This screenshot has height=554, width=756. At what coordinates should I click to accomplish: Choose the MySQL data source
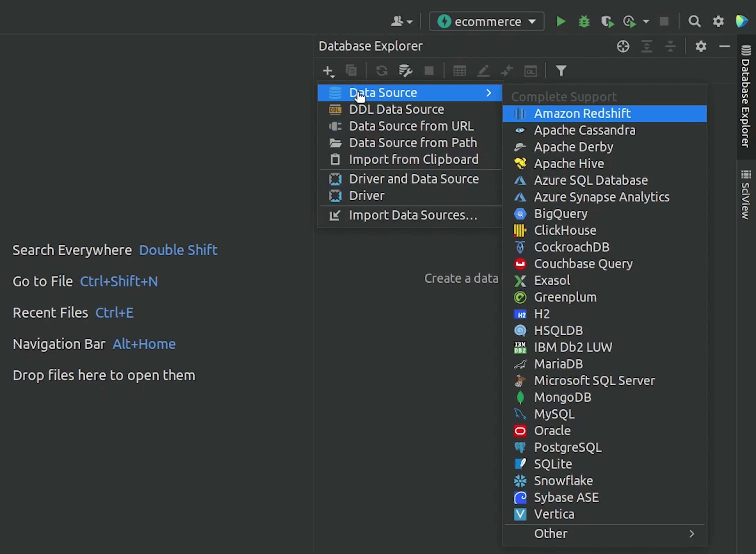554,414
